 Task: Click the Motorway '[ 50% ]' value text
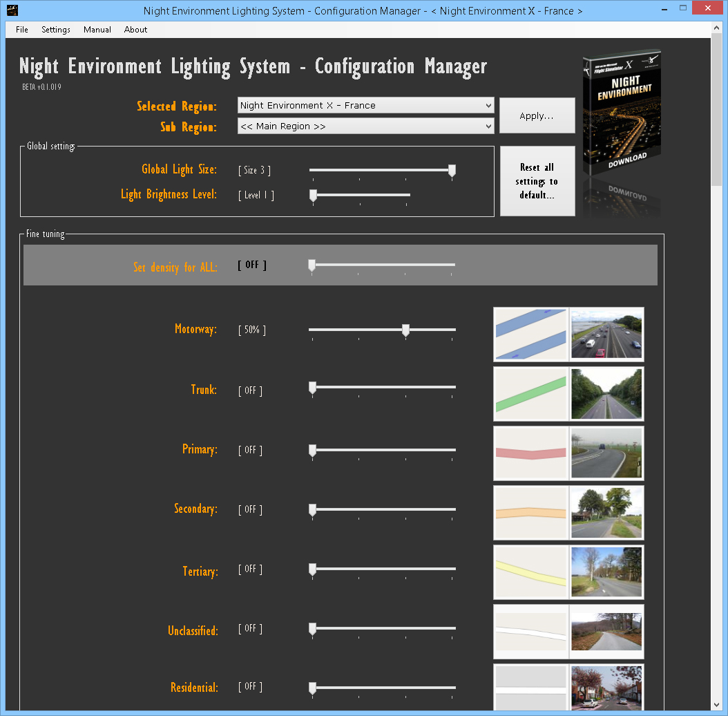[x=252, y=330]
